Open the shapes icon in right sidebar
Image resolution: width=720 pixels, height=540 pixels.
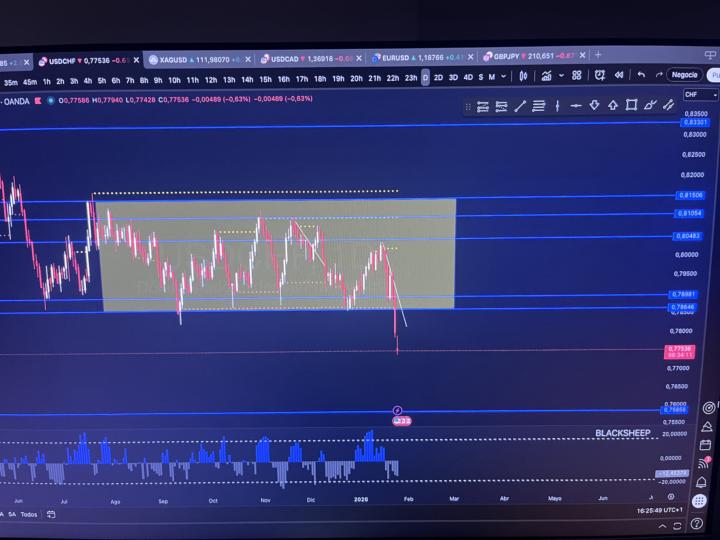707,427
